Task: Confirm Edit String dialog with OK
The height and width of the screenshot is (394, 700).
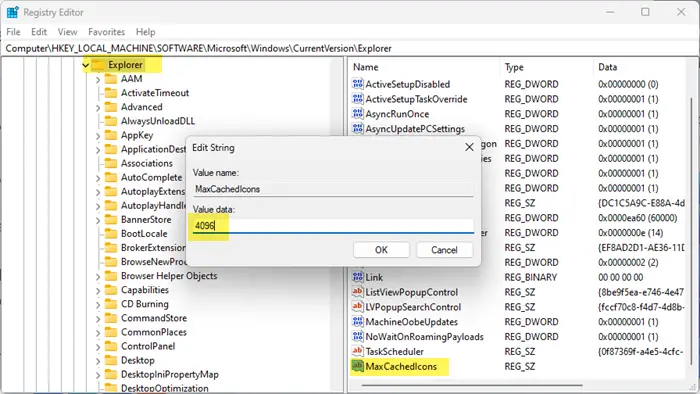Action: point(381,250)
